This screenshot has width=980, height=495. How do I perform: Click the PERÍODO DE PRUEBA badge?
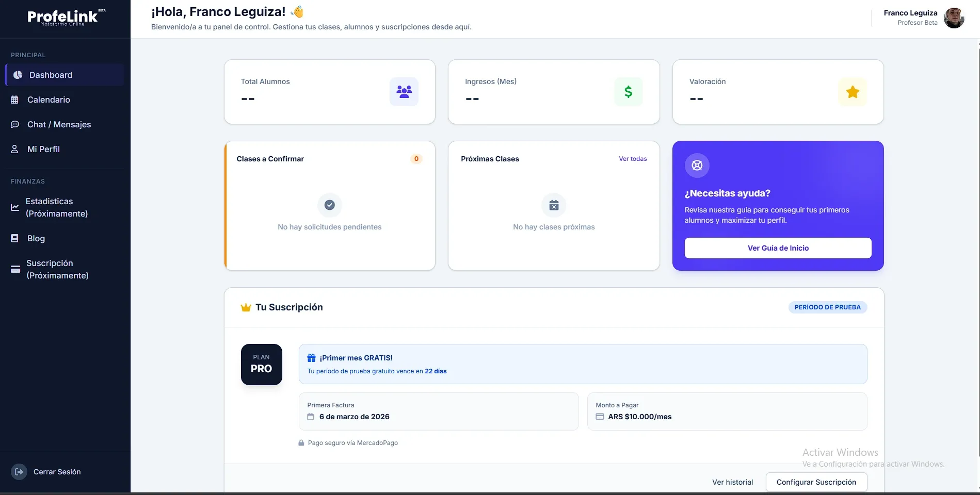(x=828, y=307)
